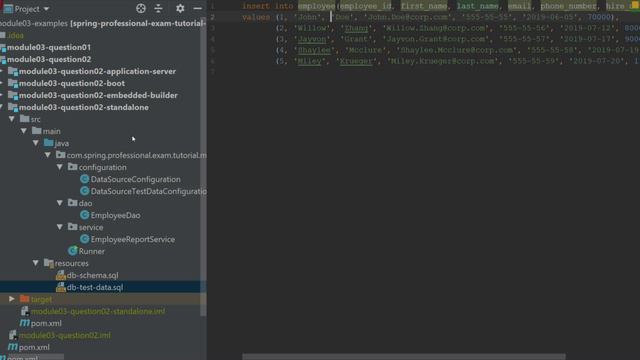Screen dimensions: 640x360
Task: Click the 'Jayvon' value in editor
Action: 312,39
